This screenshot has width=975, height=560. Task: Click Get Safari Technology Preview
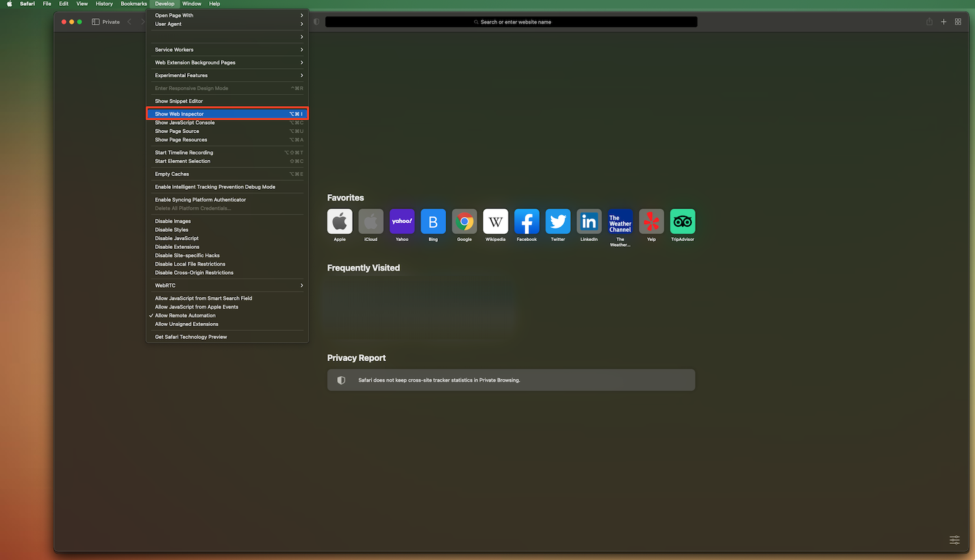click(191, 337)
